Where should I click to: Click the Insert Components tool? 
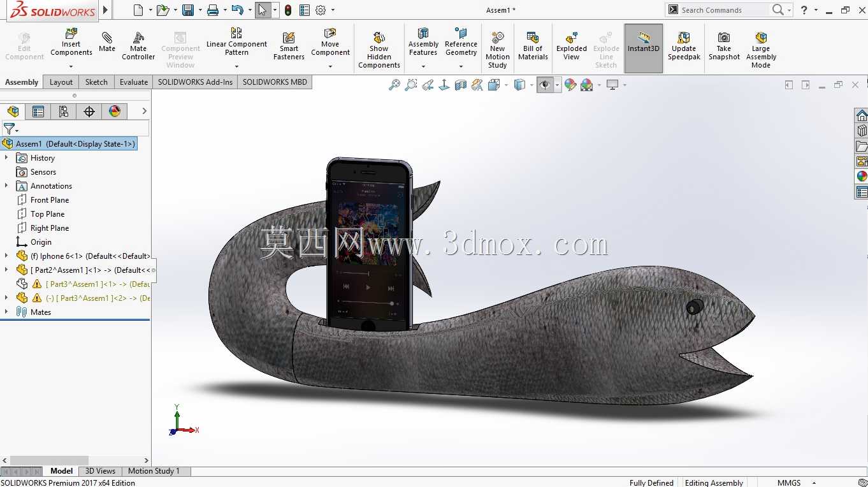pos(71,43)
